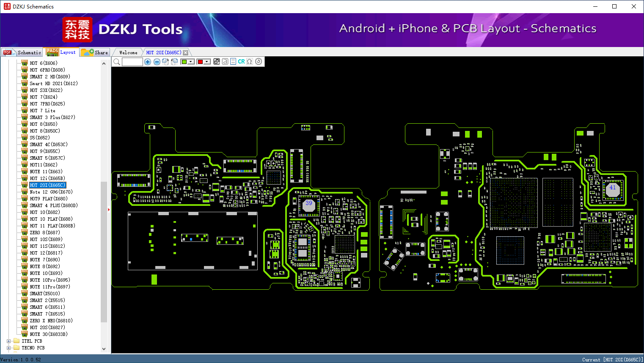
Task: Select SMART 4C(X653C) entry
Action: click(49, 144)
